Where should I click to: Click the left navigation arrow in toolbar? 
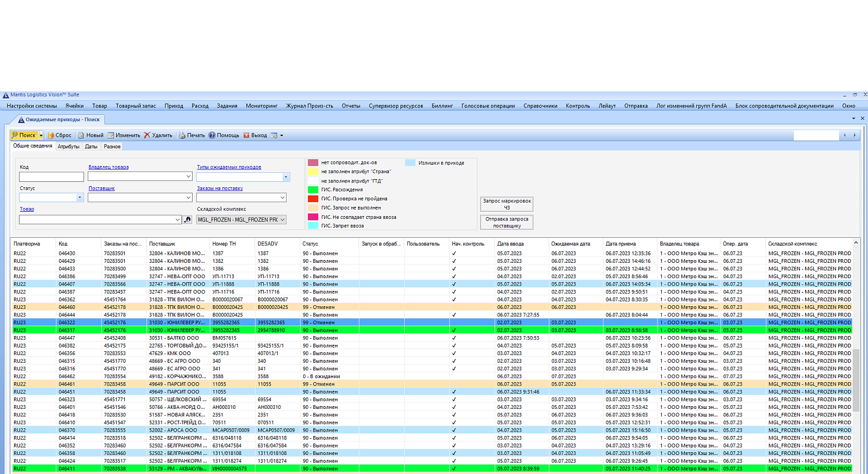[x=845, y=135]
